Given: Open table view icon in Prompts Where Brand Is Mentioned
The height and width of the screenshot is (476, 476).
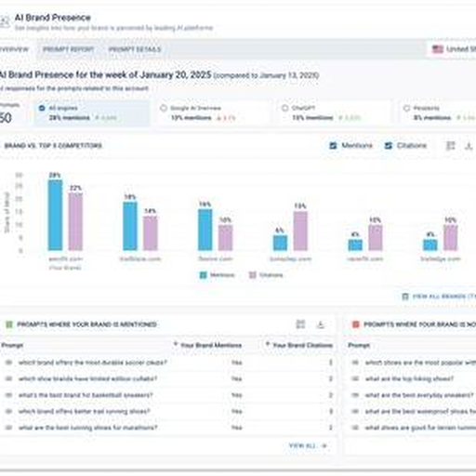Looking at the screenshot, I should (x=300, y=324).
